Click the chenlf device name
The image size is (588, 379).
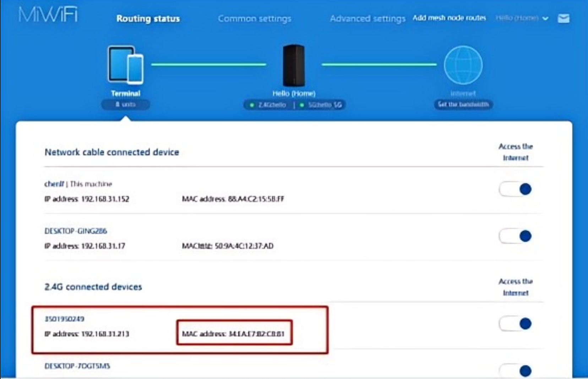(x=54, y=184)
